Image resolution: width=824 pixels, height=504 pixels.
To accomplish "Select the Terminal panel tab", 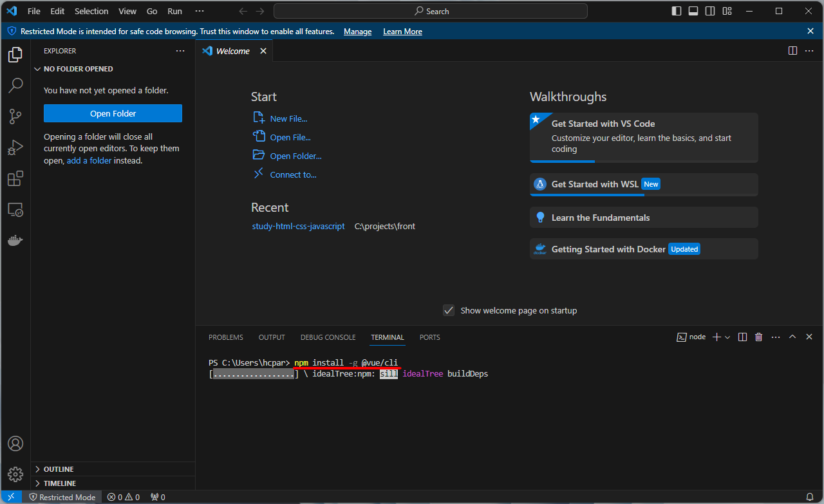I will coord(388,337).
